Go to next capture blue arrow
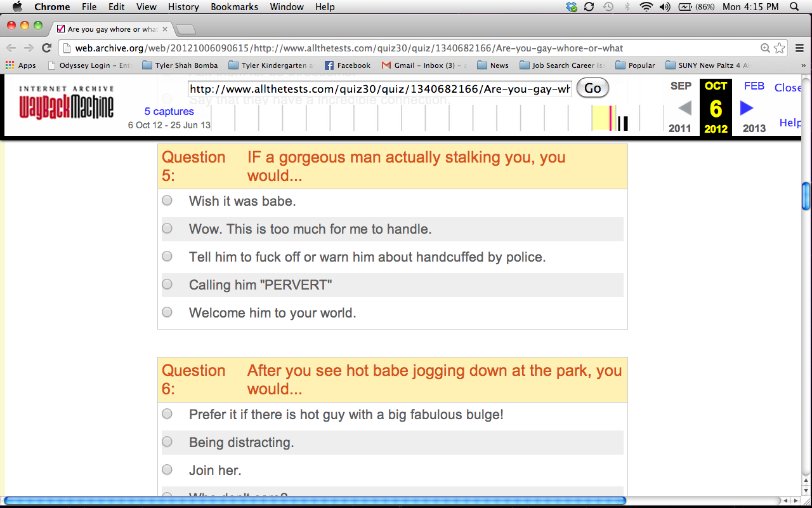The image size is (812, 508). coord(747,108)
